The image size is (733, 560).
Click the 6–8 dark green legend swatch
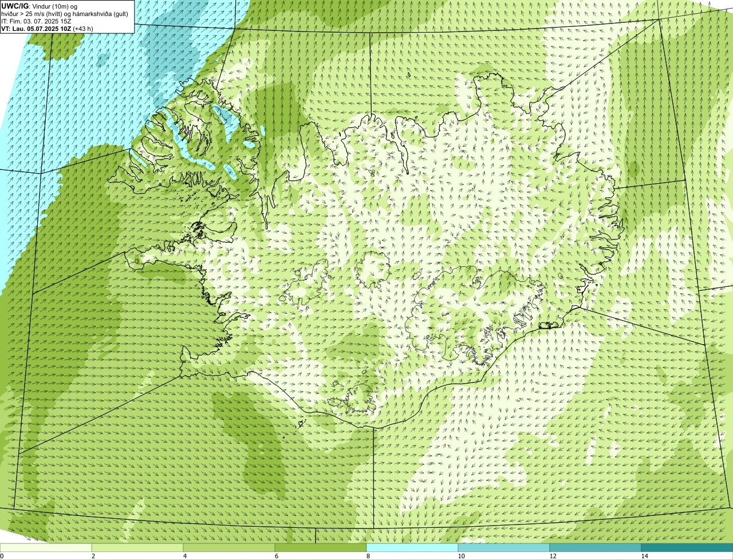321,547
